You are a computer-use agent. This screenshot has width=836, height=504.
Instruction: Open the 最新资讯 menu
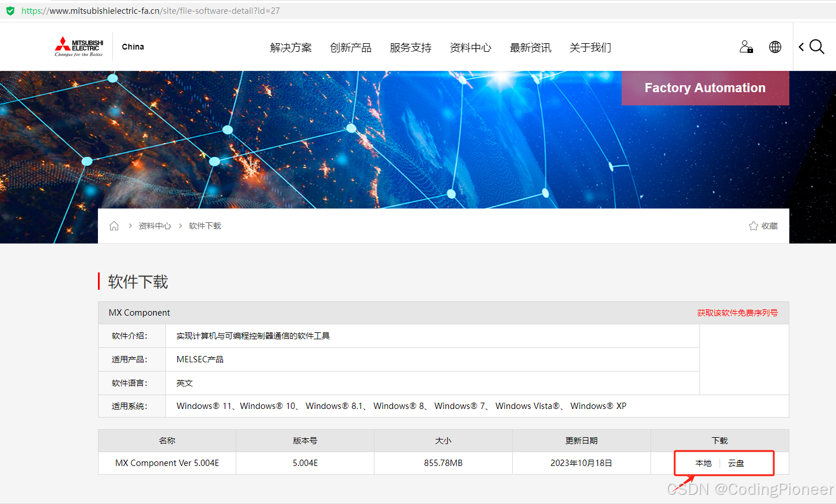[x=530, y=48]
